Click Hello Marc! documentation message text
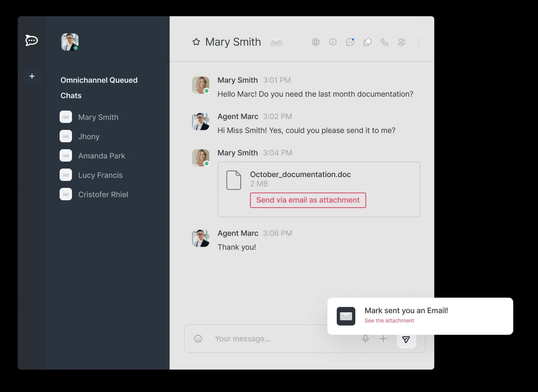This screenshot has width=538, height=392. point(315,94)
